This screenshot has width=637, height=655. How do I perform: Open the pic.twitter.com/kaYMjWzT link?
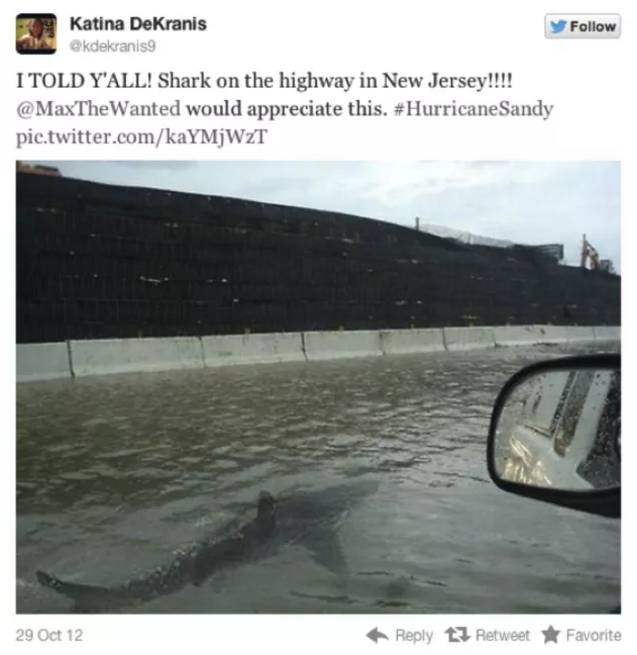142,137
